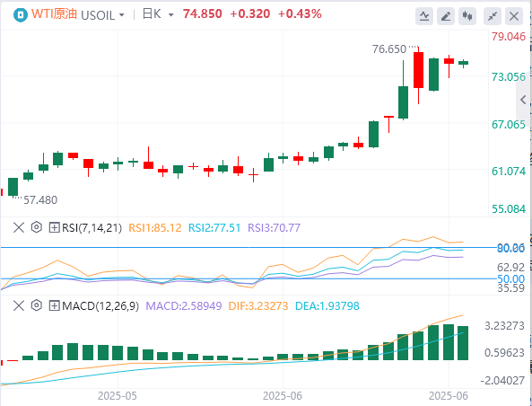This screenshot has width=532, height=406.
Task: Open the 日K timeframe dropdown
Action: pos(158,14)
